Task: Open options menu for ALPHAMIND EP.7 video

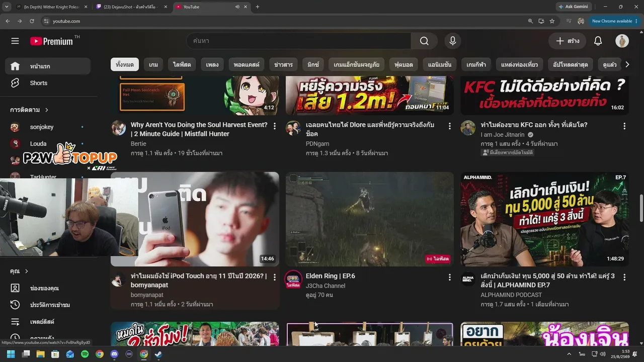Action: click(x=624, y=277)
